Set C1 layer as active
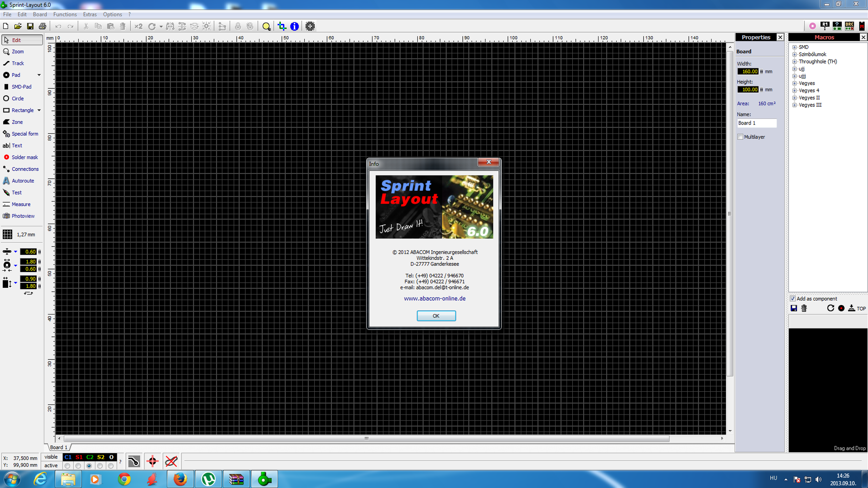 point(67,466)
